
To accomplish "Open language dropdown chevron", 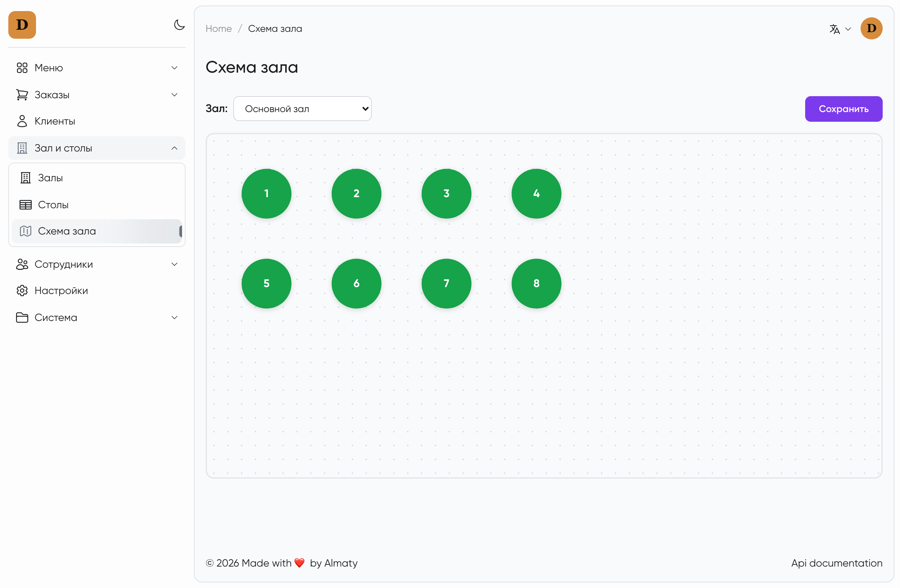I will click(x=848, y=29).
